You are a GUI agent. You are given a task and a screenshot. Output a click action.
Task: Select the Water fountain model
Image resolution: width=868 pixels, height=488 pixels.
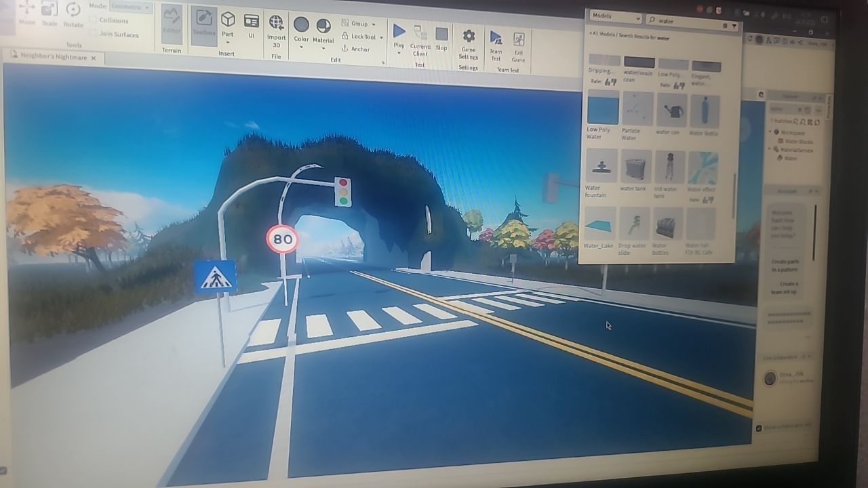click(601, 173)
